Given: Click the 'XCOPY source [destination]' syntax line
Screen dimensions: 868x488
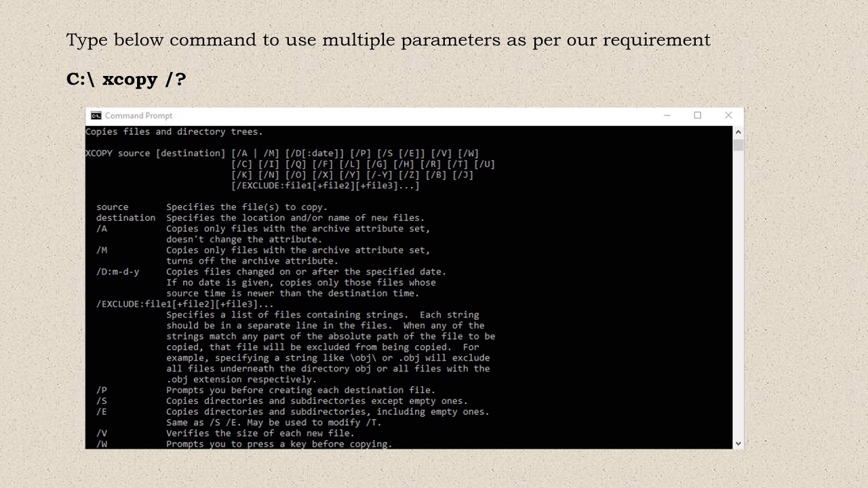Looking at the screenshot, I should pos(282,153).
